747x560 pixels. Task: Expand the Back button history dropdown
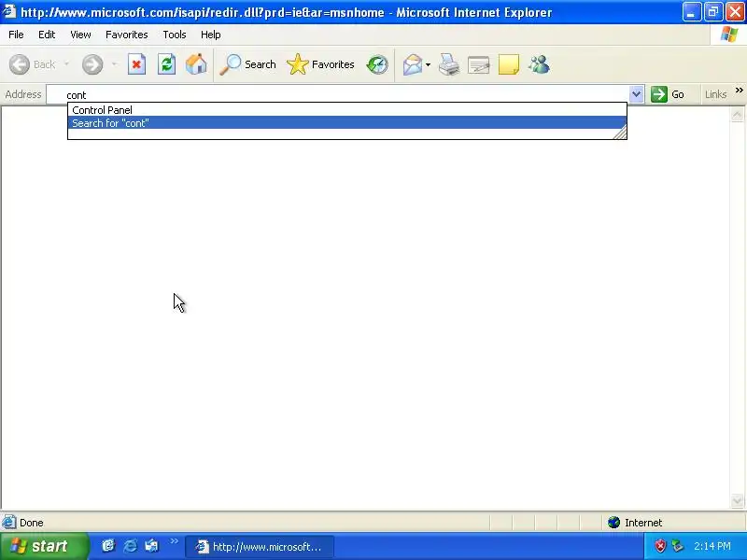[66, 64]
